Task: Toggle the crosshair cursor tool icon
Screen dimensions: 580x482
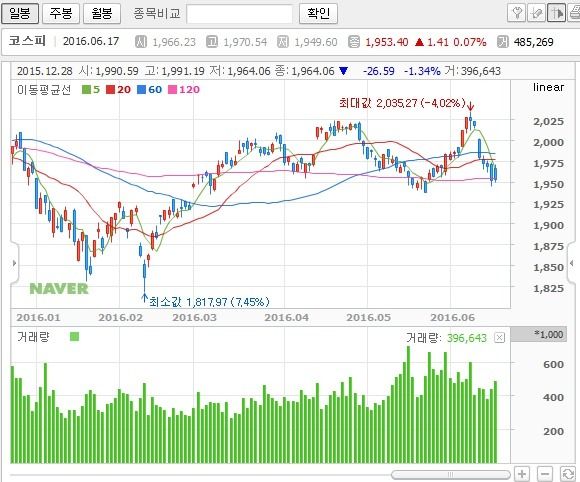Action: [557, 13]
